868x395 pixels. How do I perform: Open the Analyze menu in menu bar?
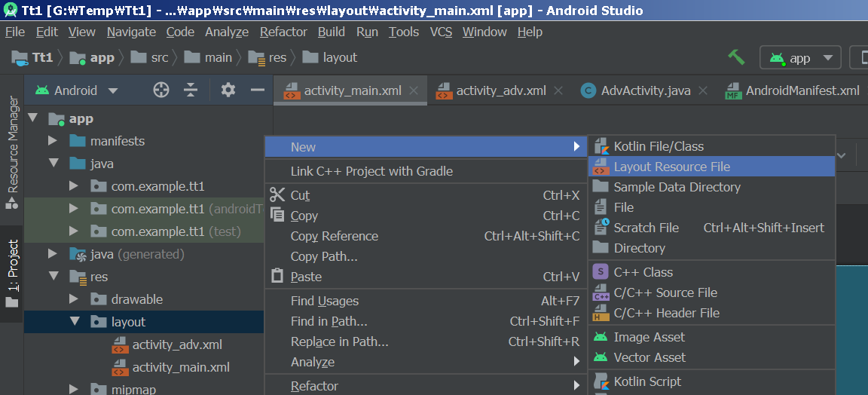227,32
